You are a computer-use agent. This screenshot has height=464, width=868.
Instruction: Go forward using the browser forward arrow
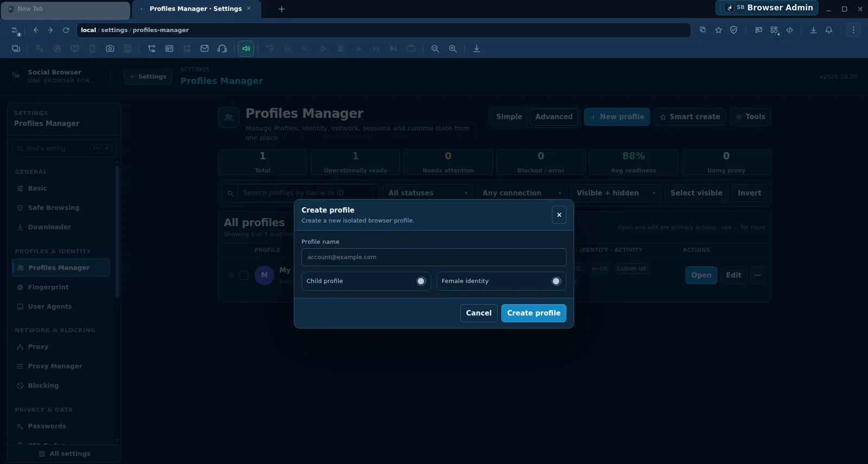50,30
